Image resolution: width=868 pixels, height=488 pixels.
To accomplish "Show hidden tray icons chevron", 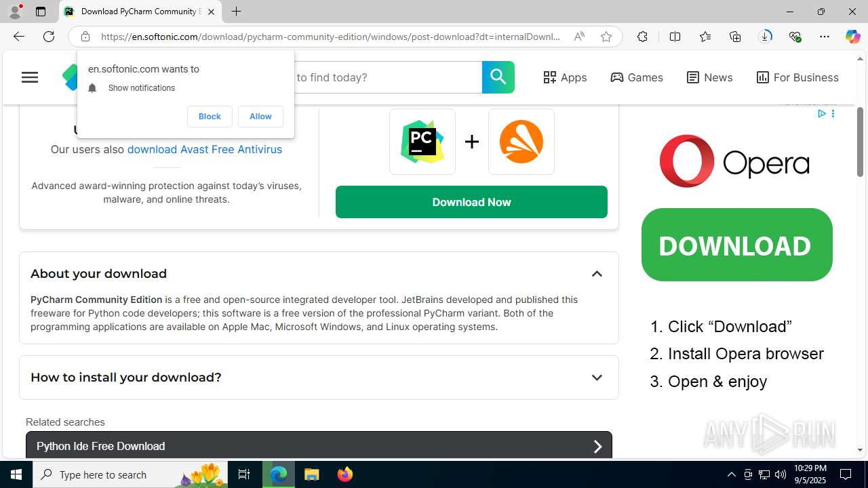I will pos(731,474).
